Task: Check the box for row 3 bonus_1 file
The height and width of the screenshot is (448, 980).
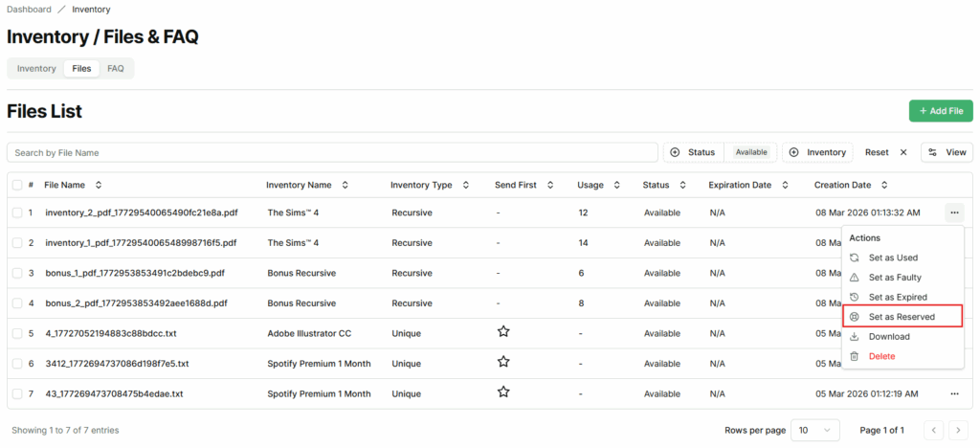Action: pyautogui.click(x=16, y=273)
